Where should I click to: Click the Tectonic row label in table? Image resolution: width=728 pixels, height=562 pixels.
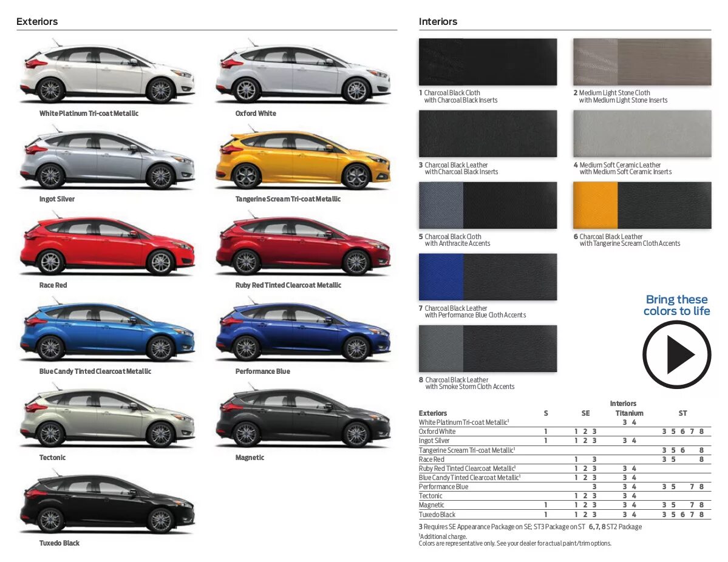click(x=430, y=496)
